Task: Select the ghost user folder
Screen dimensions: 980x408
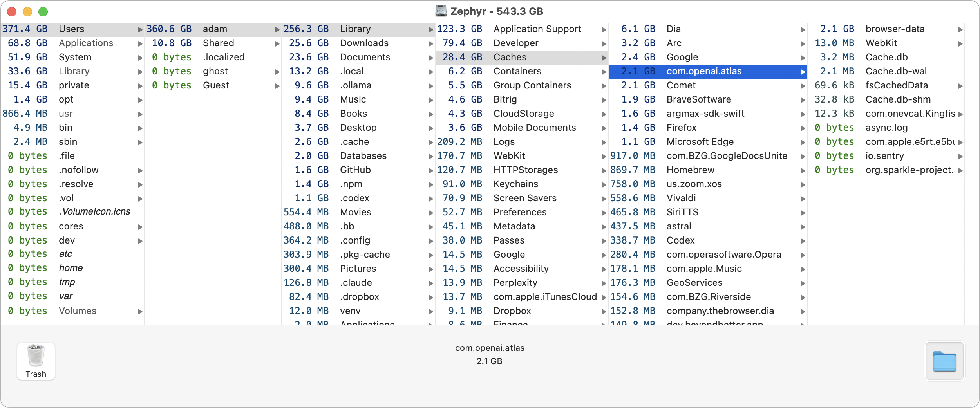Action: (x=213, y=71)
